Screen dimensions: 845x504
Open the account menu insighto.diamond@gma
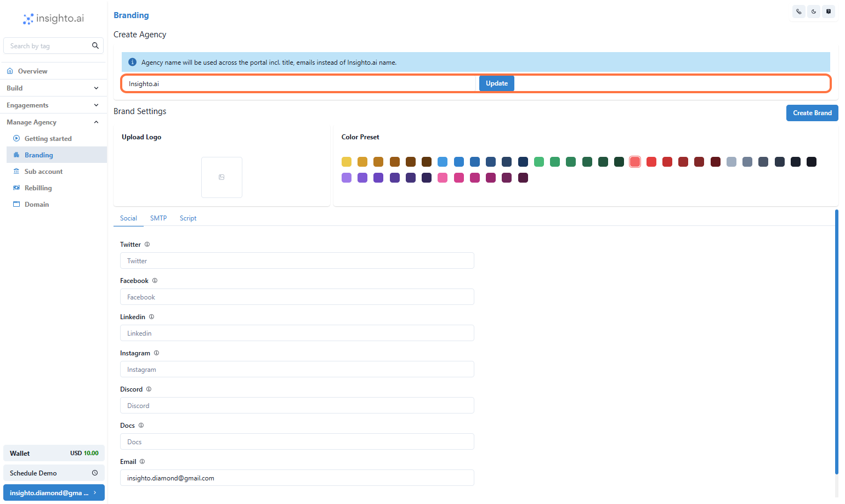(54, 492)
